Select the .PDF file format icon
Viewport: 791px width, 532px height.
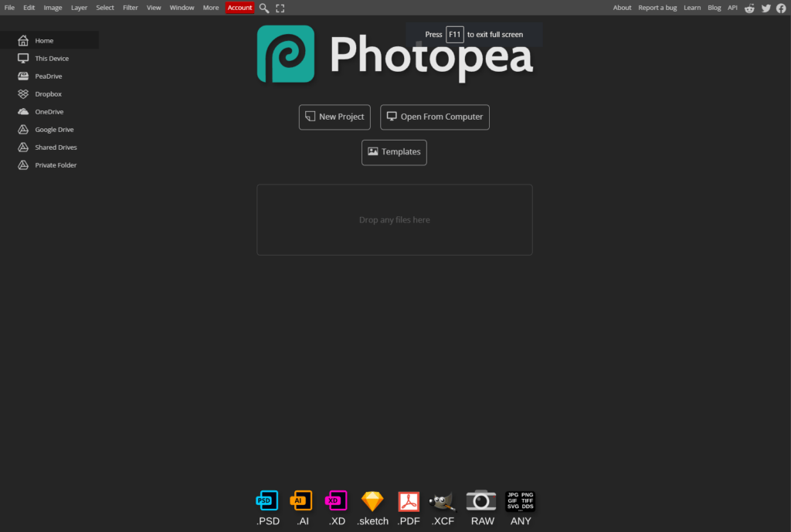tap(408, 500)
